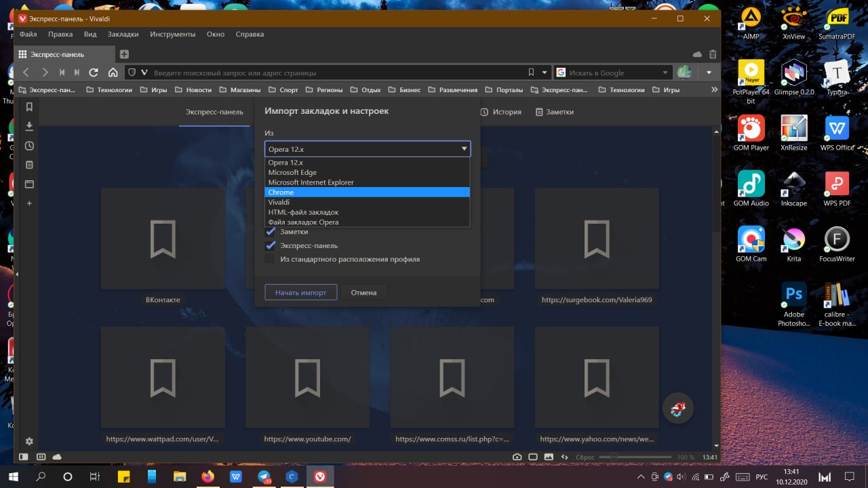Open address bar history dropdown arrow
Screen dimensions: 868x488
544,73
